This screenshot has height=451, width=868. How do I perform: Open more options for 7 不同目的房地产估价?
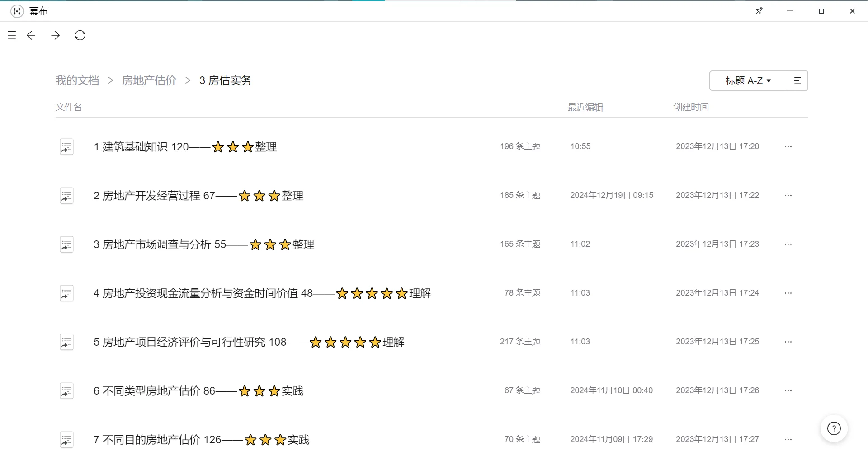(x=788, y=439)
